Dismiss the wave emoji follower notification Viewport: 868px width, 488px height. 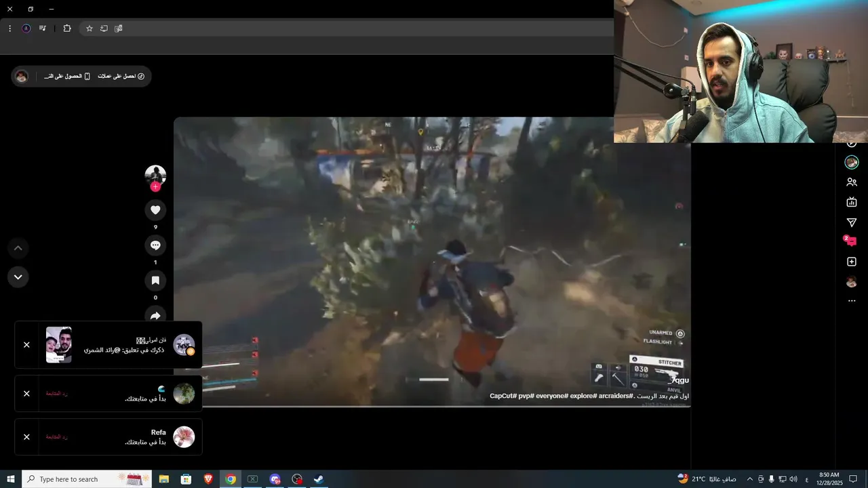[26, 394]
